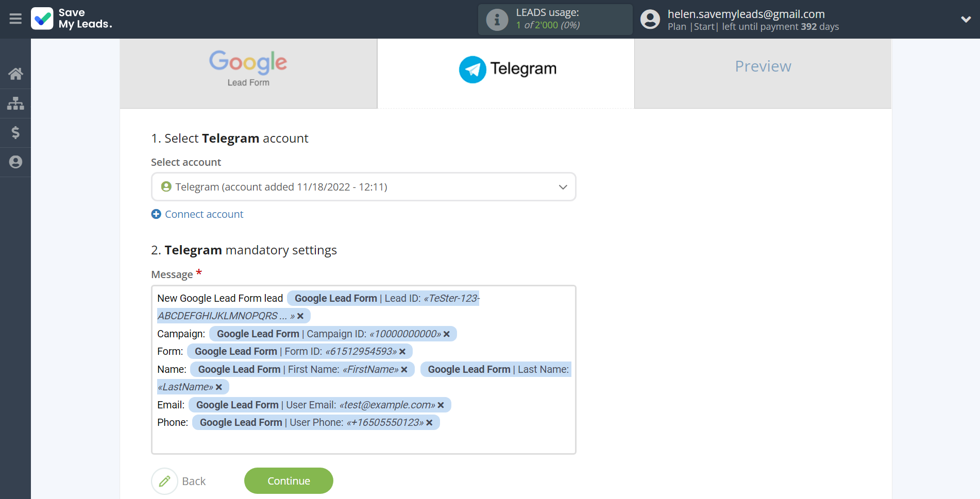Image resolution: width=980 pixels, height=499 pixels.
Task: Go to Home in sidebar
Action: click(x=15, y=74)
